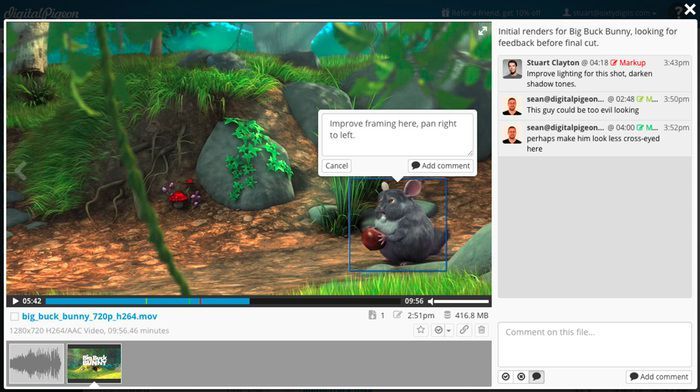Open Stuart Clayton's Markup annotation
This screenshot has width=700, height=392.
[x=628, y=63]
